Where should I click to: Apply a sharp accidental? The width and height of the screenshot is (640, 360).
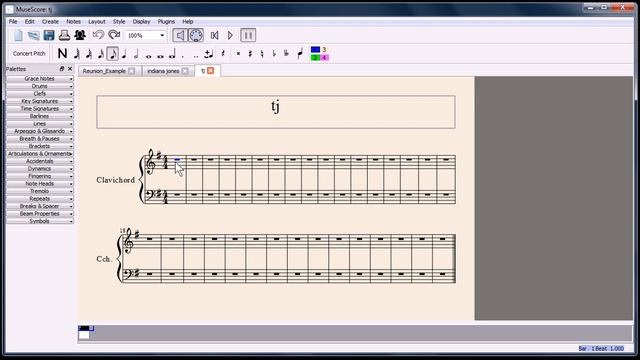(250, 53)
